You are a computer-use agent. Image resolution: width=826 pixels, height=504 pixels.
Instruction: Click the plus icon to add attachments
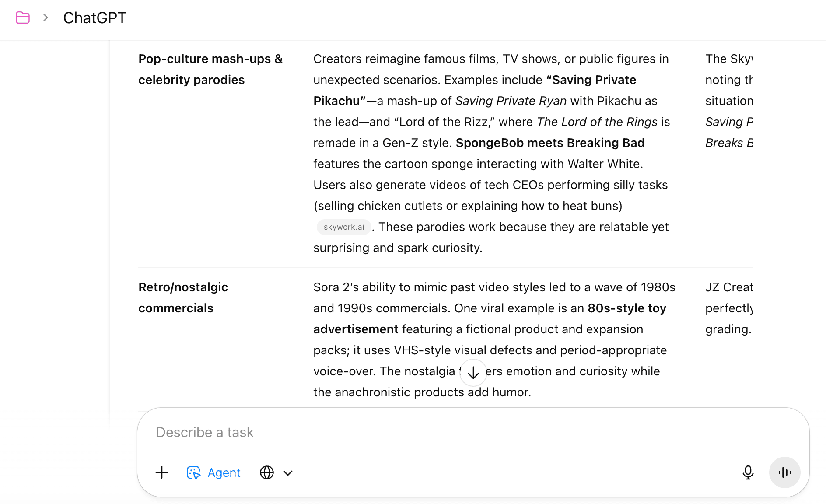tap(162, 472)
